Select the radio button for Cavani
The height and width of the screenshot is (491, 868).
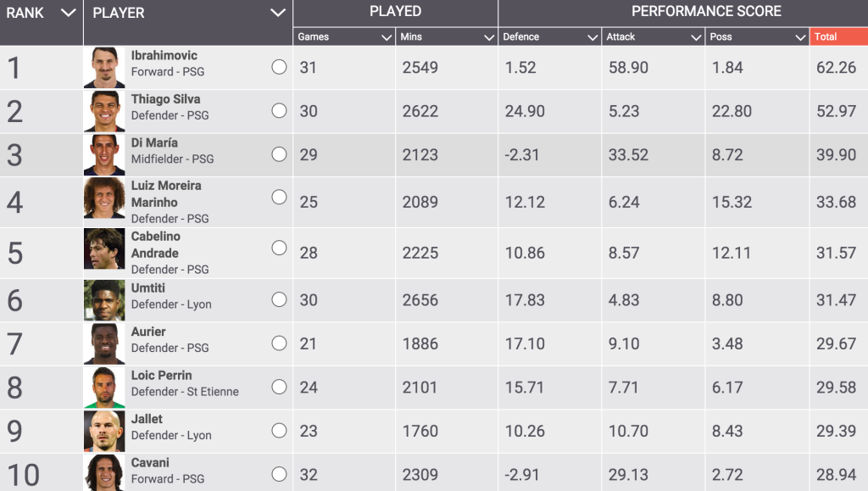pos(279,474)
